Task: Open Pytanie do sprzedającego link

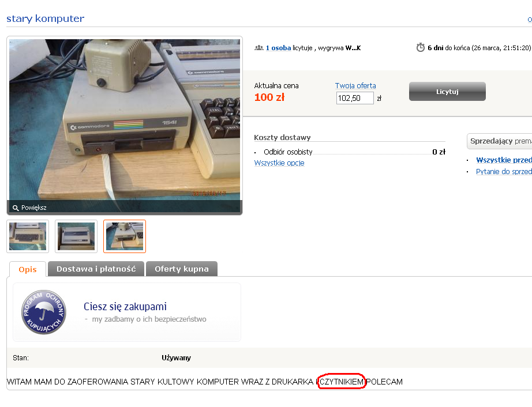Action: pyautogui.click(x=504, y=171)
